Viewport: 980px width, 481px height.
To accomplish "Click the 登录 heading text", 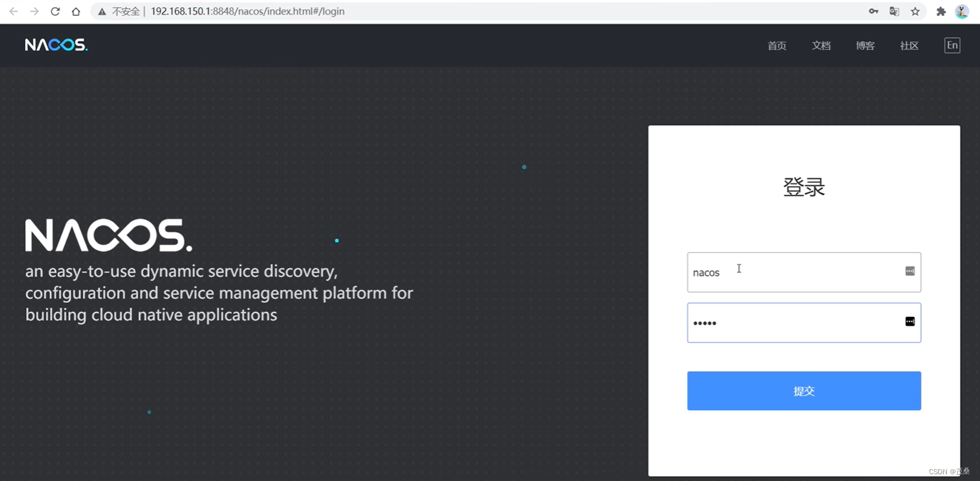I will [804, 187].
